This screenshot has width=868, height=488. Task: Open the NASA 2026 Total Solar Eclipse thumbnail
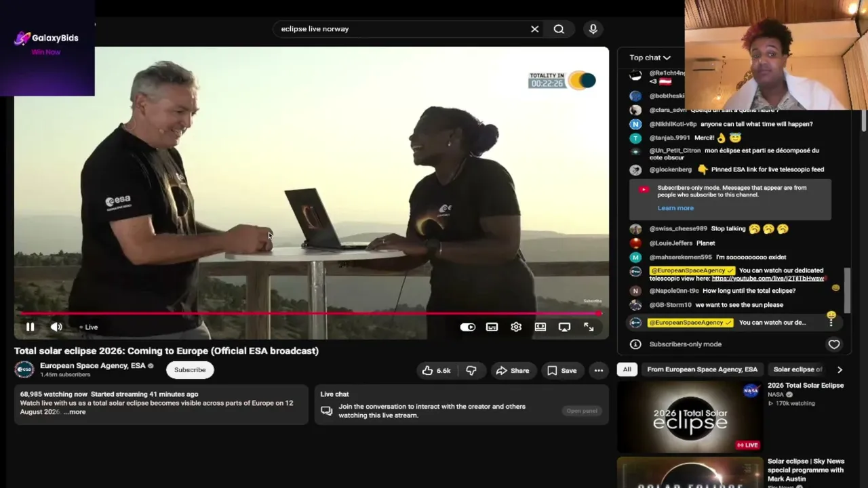point(690,416)
